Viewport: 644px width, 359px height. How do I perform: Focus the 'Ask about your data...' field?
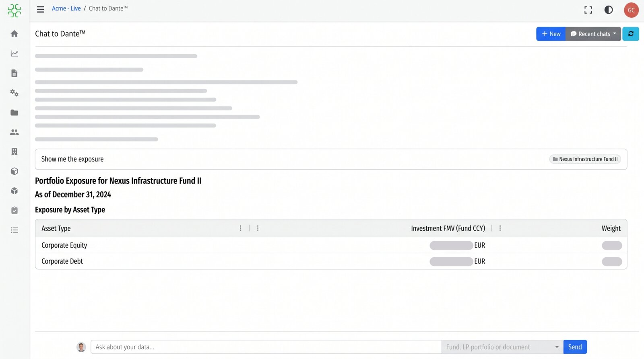tap(266, 347)
